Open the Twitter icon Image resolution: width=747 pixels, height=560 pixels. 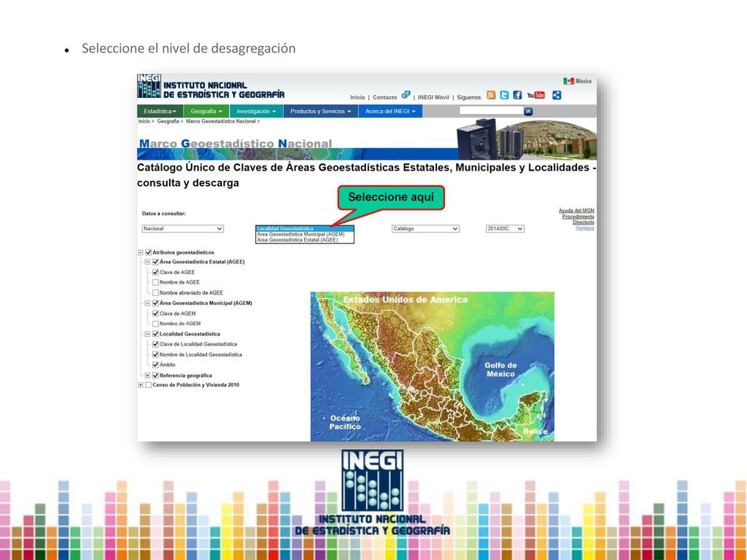[504, 95]
